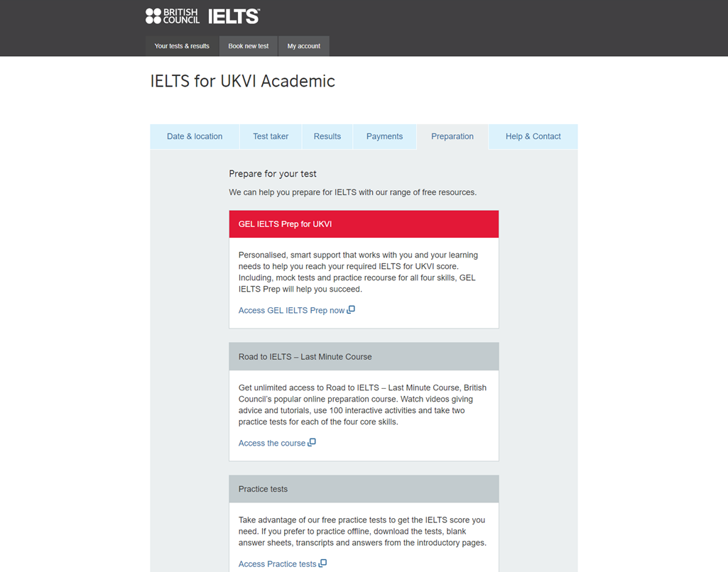
Task: Click the Access the course link
Action: 272,442
